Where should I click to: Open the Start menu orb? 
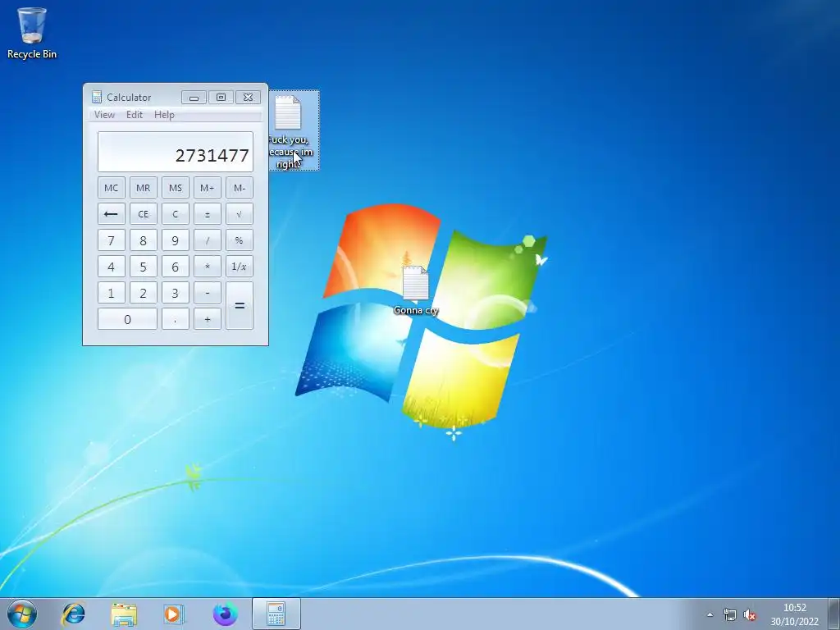point(22,614)
